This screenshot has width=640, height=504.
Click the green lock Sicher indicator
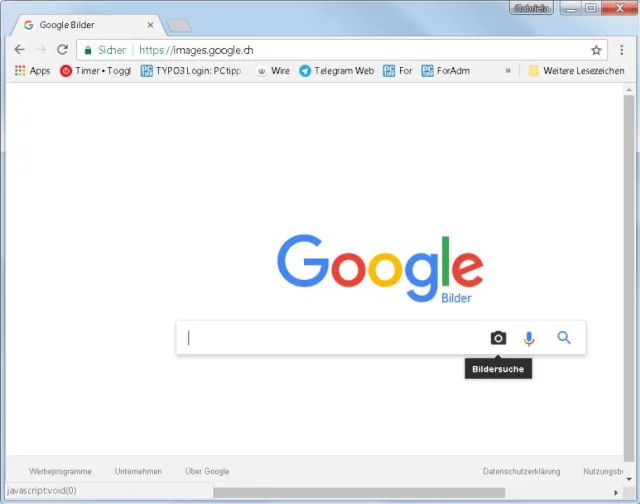105,50
